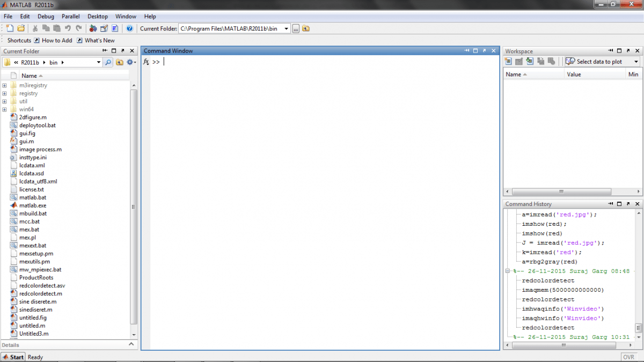The height and width of the screenshot is (362, 644).
Task: Click the What's New shortcut
Action: point(96,40)
